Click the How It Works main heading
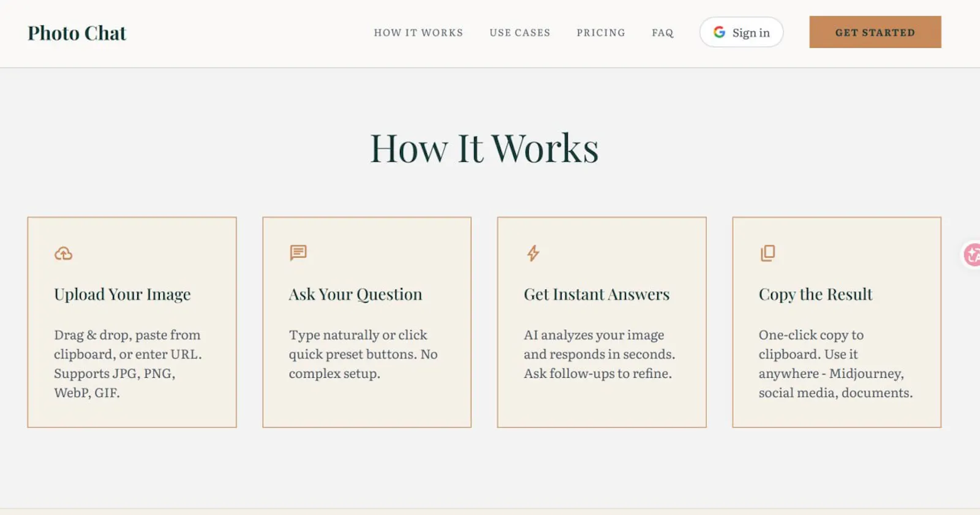Image resolution: width=980 pixels, height=515 pixels. coord(484,148)
